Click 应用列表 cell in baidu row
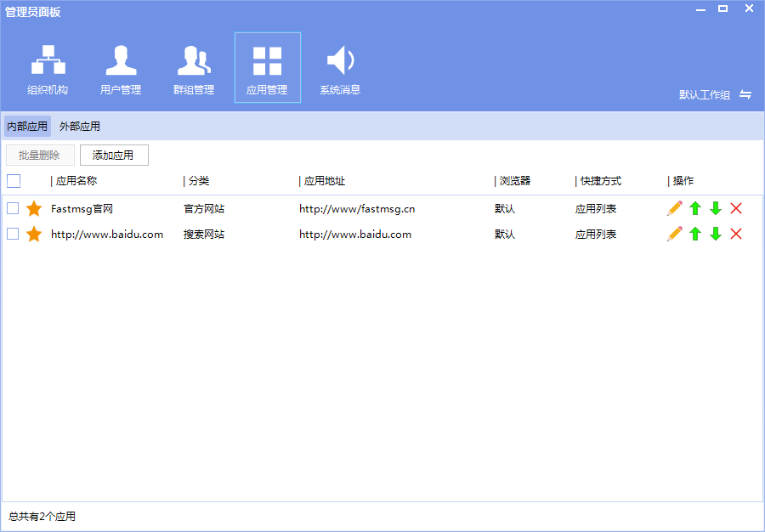Image resolution: width=765 pixels, height=532 pixels. pos(596,234)
